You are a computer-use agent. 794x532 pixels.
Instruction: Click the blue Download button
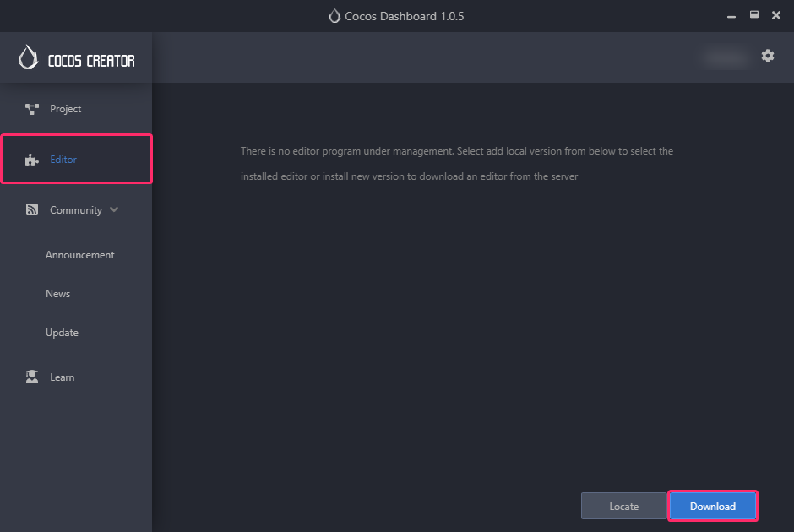tap(712, 506)
